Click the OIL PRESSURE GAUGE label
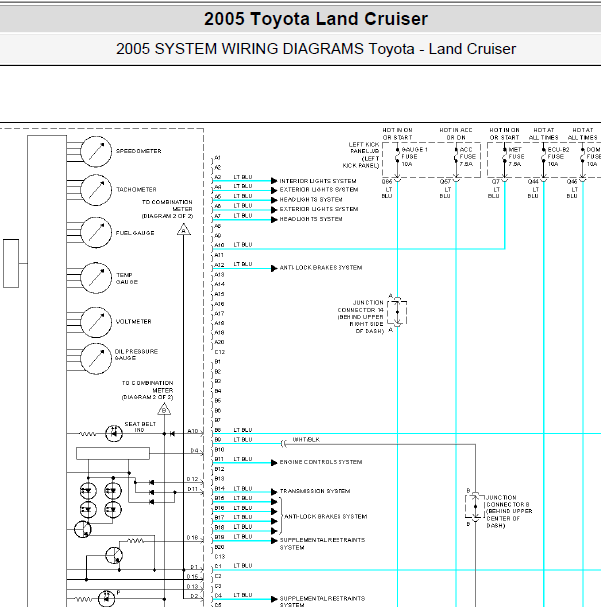601x607 pixels. [x=136, y=355]
